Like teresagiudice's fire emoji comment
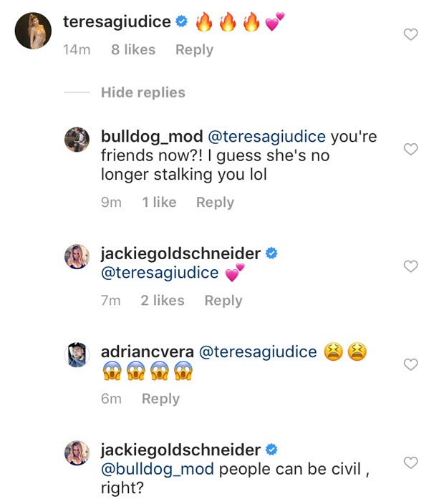The image size is (444, 504). point(410,34)
